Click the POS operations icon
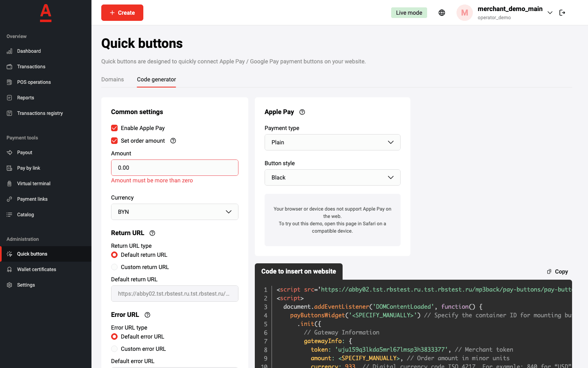 (x=9, y=82)
